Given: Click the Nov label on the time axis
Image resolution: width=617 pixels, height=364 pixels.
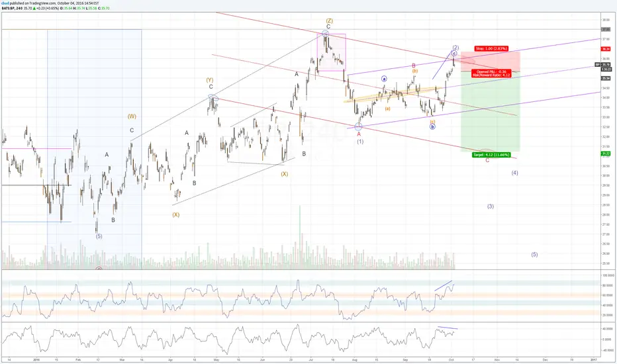Looking at the screenshot, I should click(x=497, y=359).
